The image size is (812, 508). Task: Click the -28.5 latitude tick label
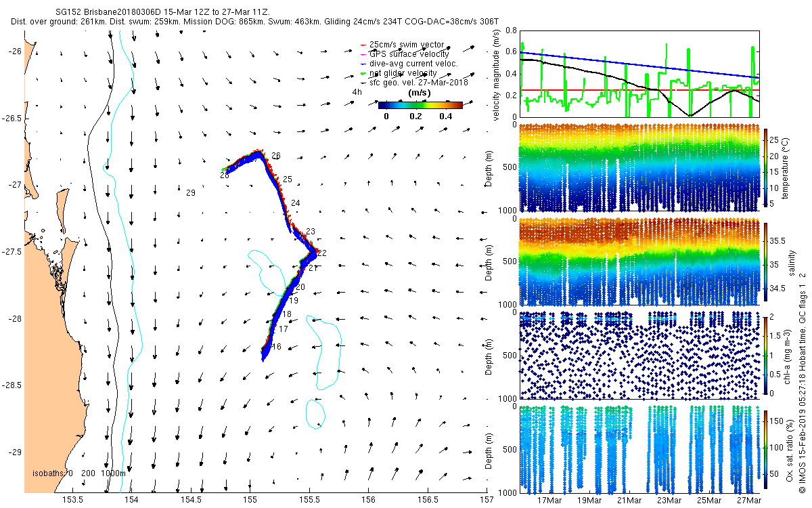pos(12,385)
